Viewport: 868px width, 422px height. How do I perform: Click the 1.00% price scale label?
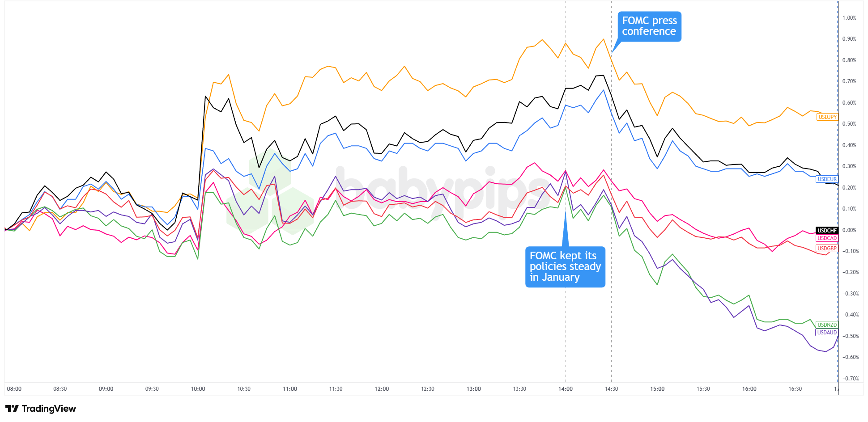click(x=849, y=18)
